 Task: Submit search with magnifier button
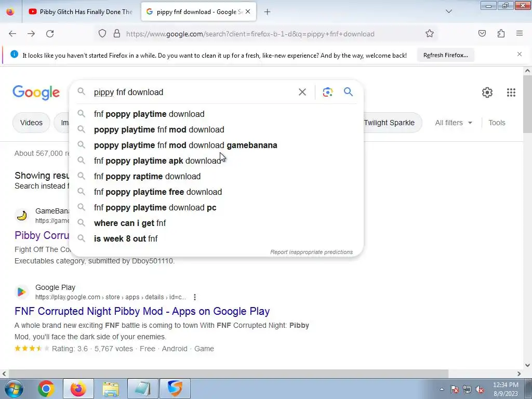348,92
